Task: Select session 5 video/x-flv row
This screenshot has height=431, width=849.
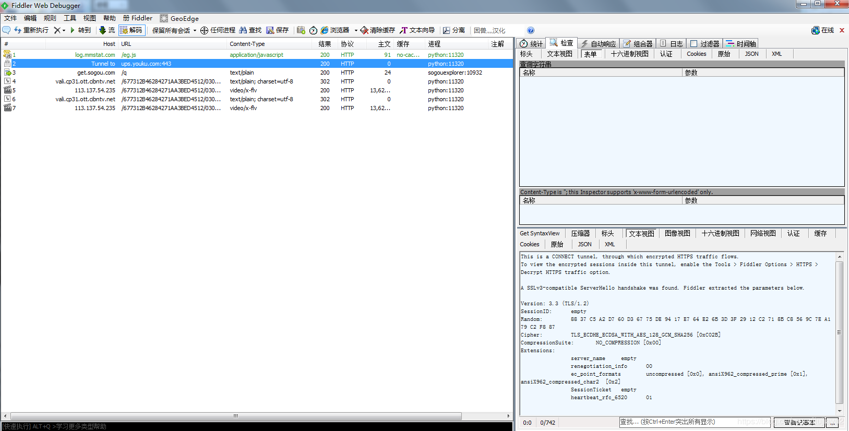Action: pyautogui.click(x=257, y=90)
